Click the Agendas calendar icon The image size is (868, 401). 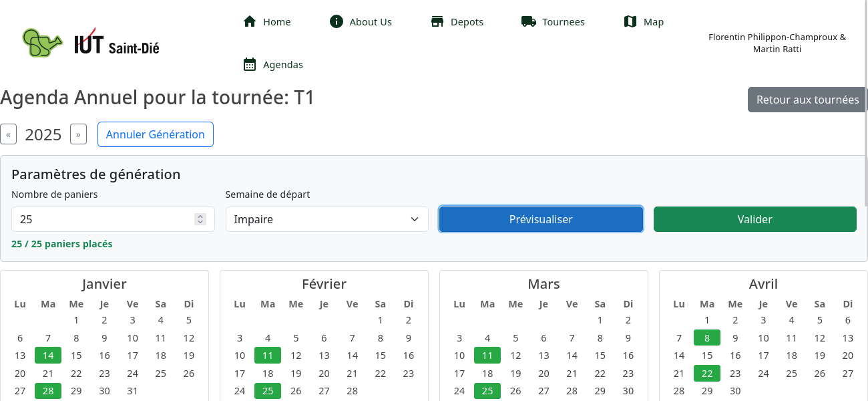[x=250, y=64]
